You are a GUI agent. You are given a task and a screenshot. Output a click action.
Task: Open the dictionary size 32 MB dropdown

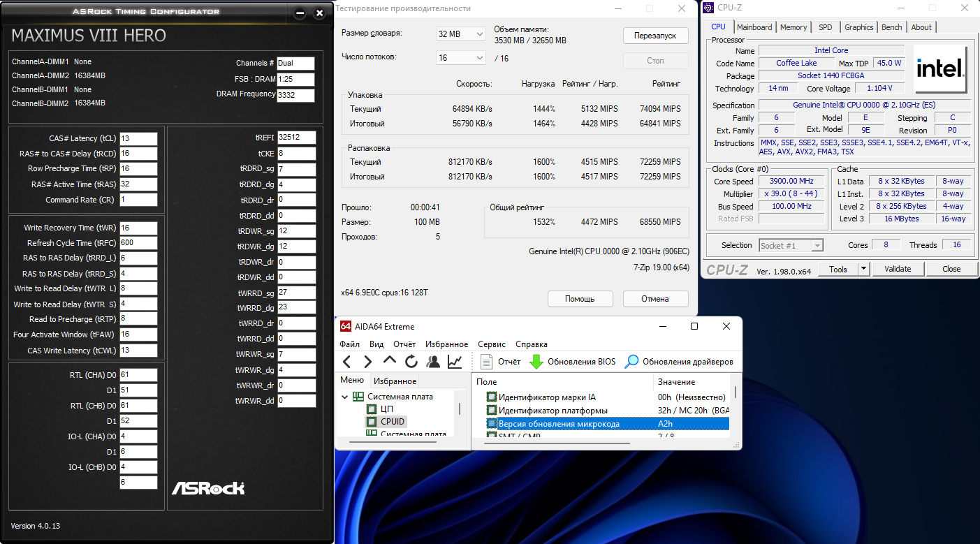tap(461, 34)
